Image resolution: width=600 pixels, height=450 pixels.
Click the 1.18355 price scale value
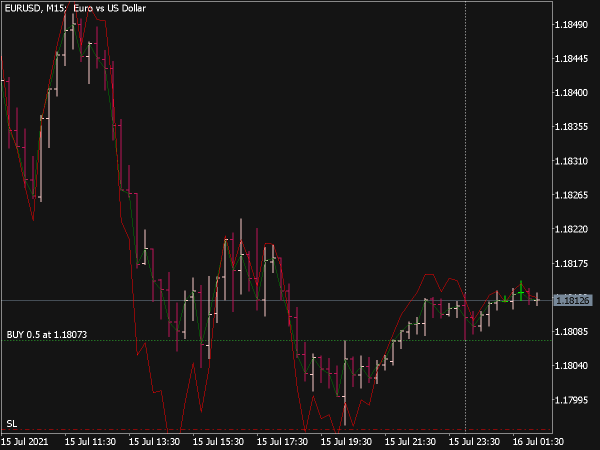(571, 127)
